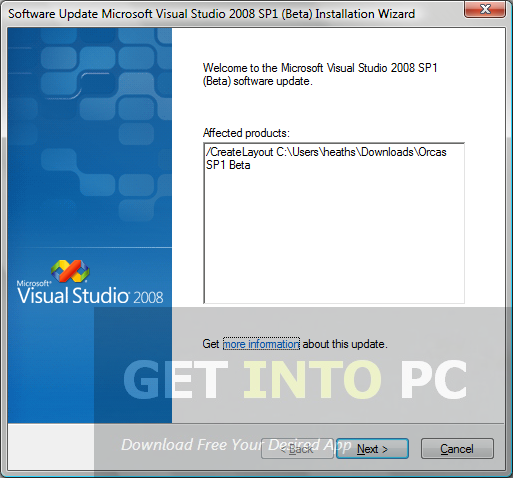Click the '/CreateLayout C:\Users\heaths\Downloads\Orcas' text line

tap(326, 152)
